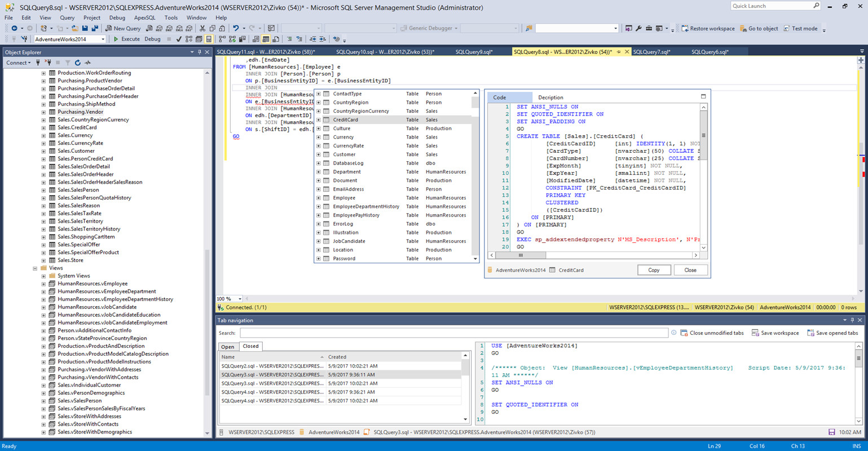Collapse the Views folder in Object Explorer
Image resolution: width=868 pixels, height=451 pixels.
click(x=35, y=268)
